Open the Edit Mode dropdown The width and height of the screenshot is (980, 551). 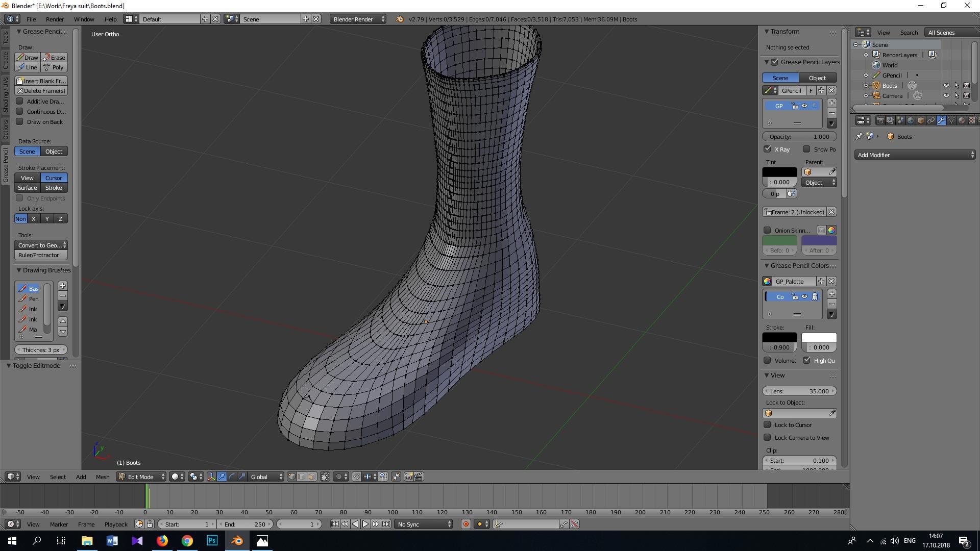pyautogui.click(x=141, y=477)
